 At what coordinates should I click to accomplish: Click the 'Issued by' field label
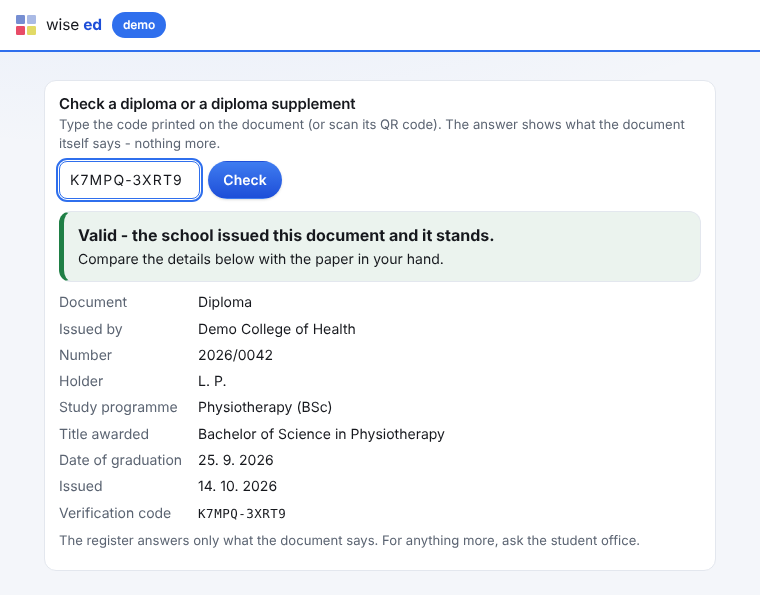click(91, 329)
